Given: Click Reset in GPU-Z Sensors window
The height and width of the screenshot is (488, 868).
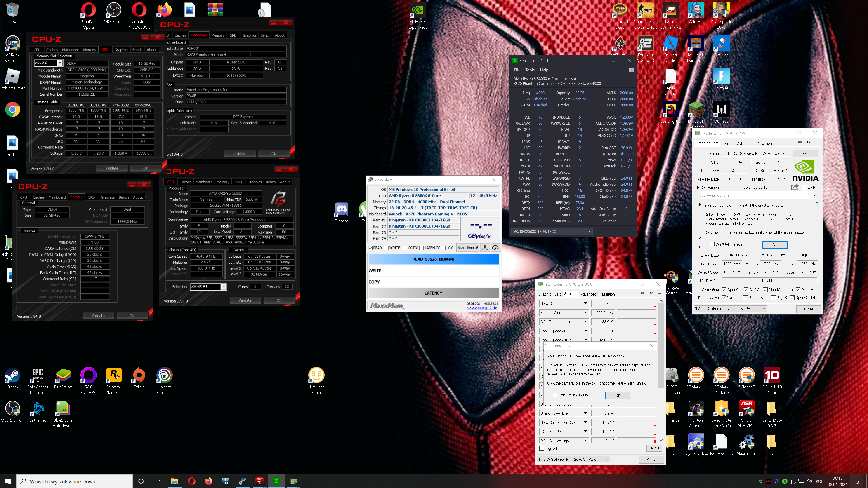Looking at the screenshot, I should [x=654, y=448].
